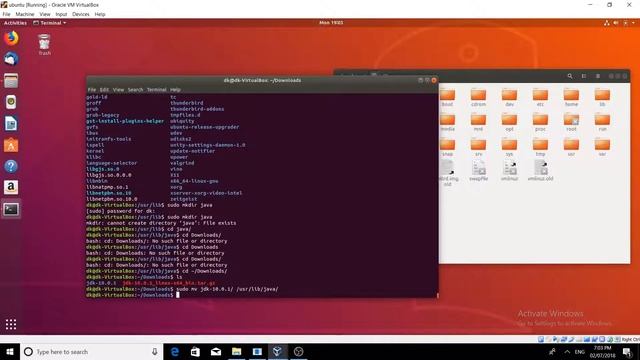
Task: Select the home folder in Files
Action: point(571,98)
